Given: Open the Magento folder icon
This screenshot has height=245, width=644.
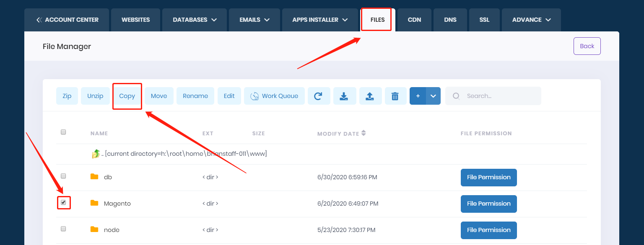Looking at the screenshot, I should 94,204.
